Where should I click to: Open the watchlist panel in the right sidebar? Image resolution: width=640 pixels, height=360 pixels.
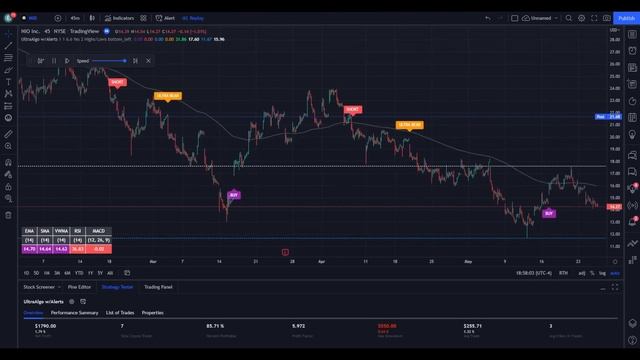coord(632,34)
